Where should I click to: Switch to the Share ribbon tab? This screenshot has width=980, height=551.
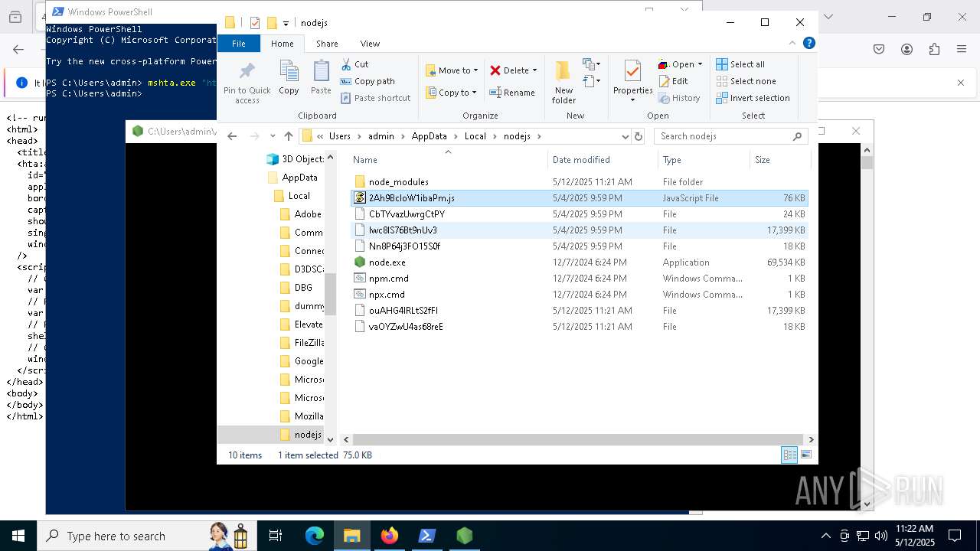click(327, 44)
